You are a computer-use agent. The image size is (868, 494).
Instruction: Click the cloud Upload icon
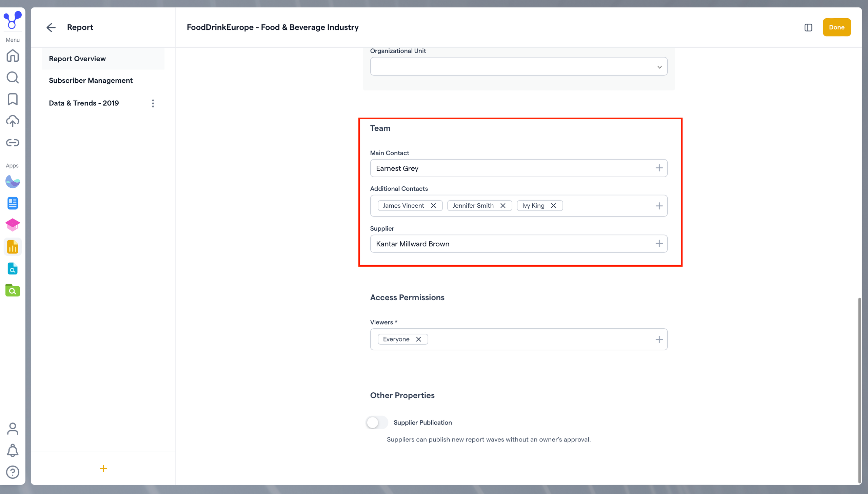click(x=13, y=121)
